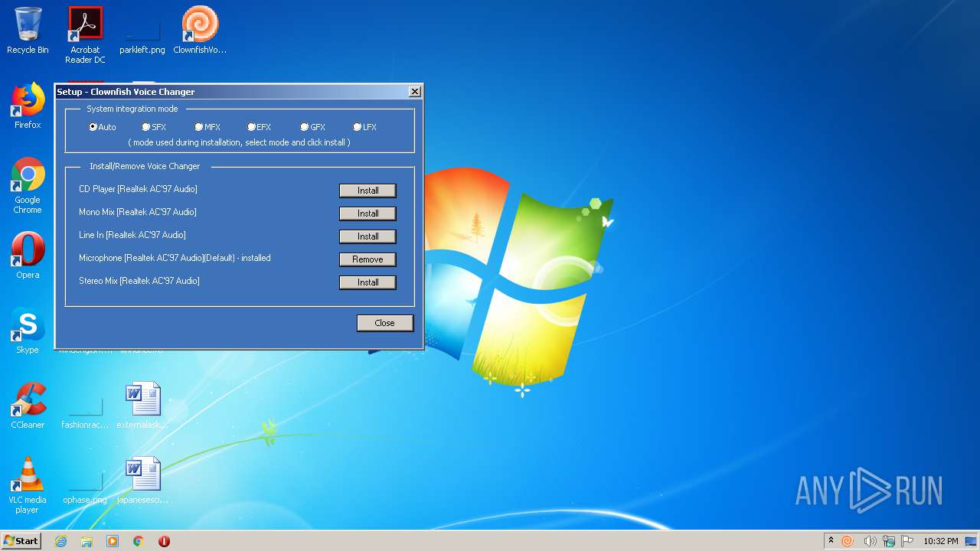Open the Recycle Bin desktop icon
The image size is (980, 551).
click(x=28, y=31)
